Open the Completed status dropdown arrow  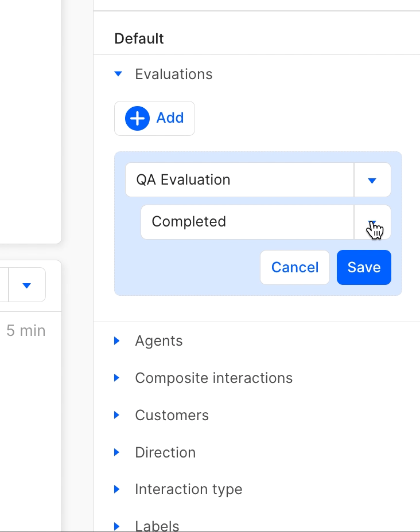[x=372, y=222]
